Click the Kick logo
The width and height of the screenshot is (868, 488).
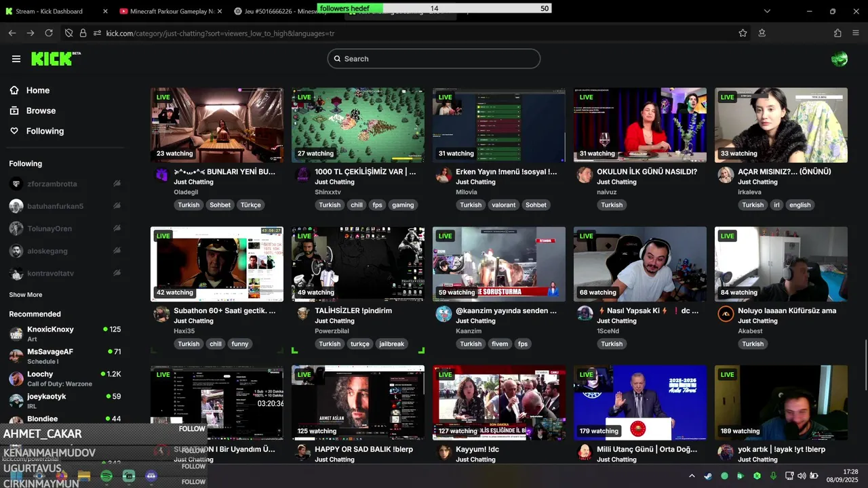(x=56, y=59)
